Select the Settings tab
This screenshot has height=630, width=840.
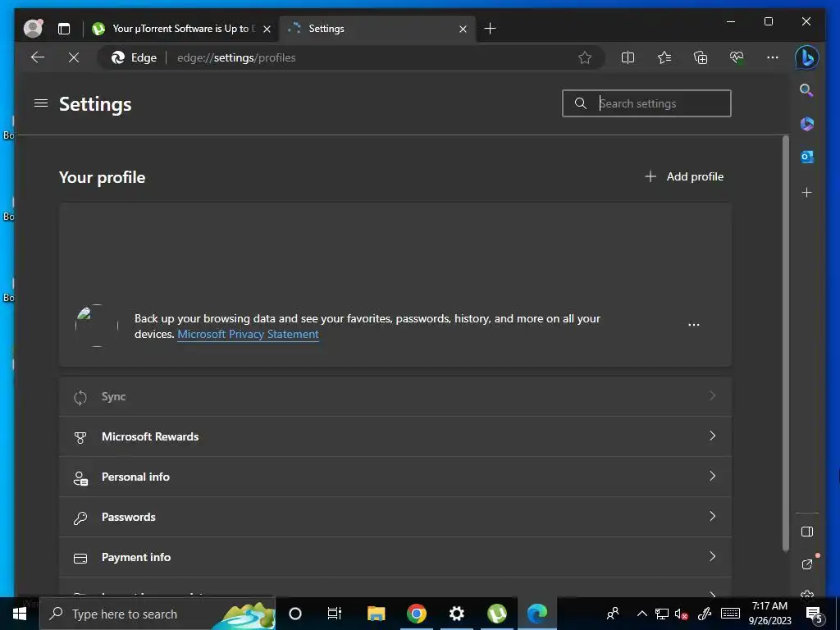377,29
